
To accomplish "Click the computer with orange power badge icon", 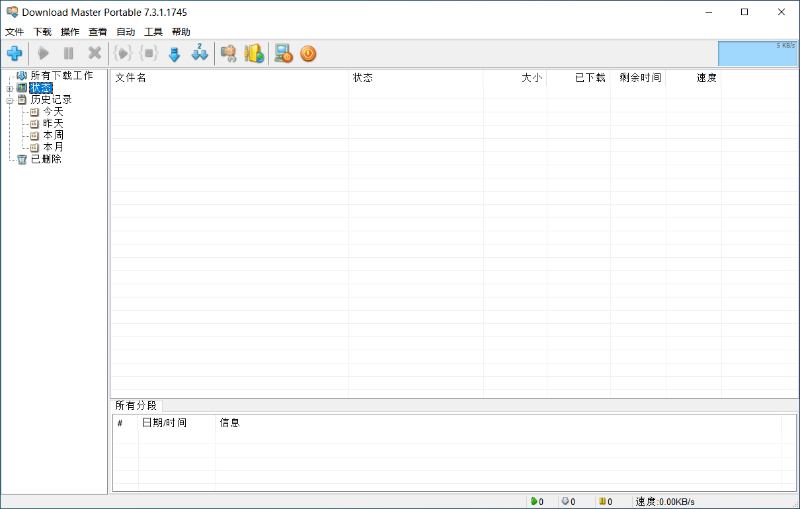I will tap(283, 53).
